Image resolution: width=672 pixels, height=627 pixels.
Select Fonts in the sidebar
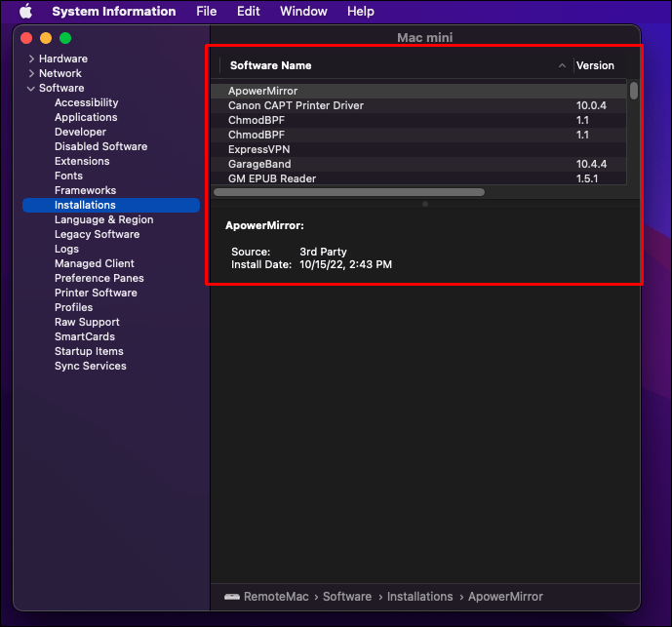[x=68, y=176]
